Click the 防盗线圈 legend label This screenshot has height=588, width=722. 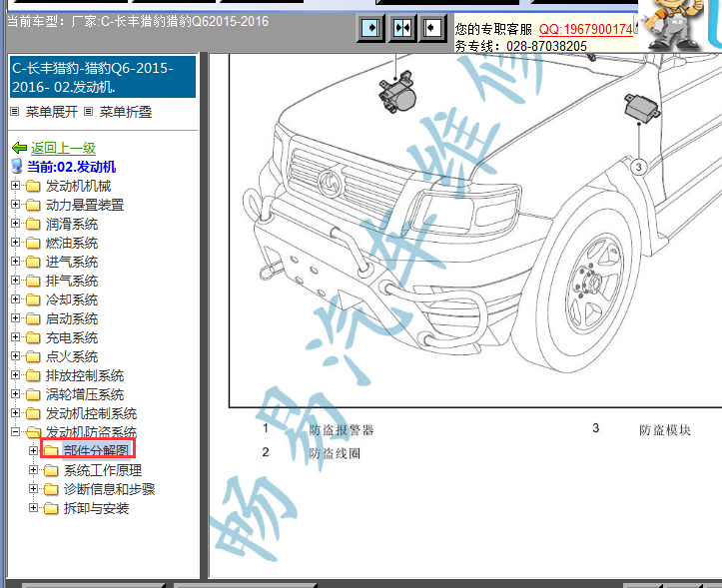click(x=335, y=453)
